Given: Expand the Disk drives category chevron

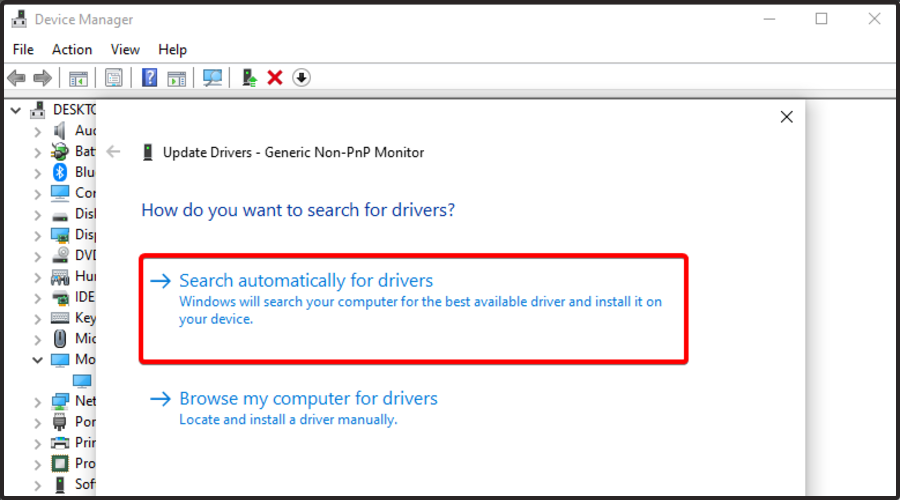Looking at the screenshot, I should 37,215.
